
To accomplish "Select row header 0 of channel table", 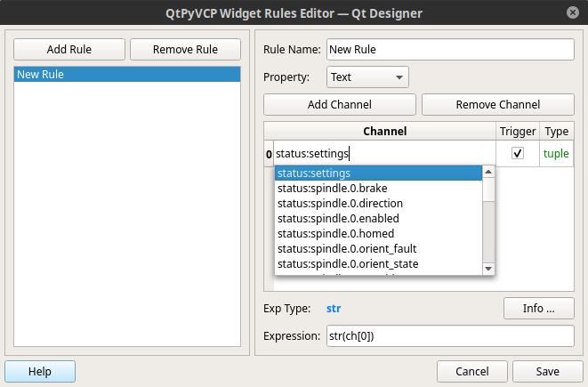I will (x=269, y=154).
